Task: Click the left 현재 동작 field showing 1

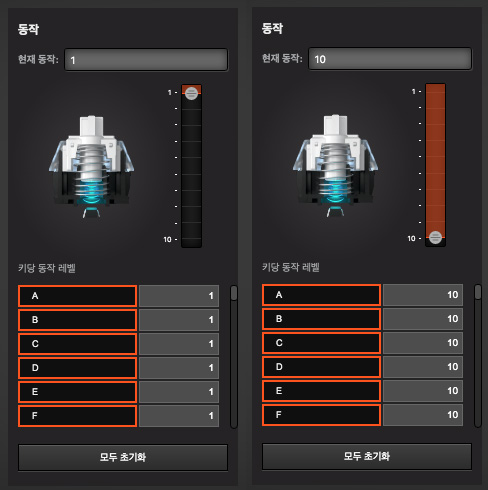Action: (146, 60)
